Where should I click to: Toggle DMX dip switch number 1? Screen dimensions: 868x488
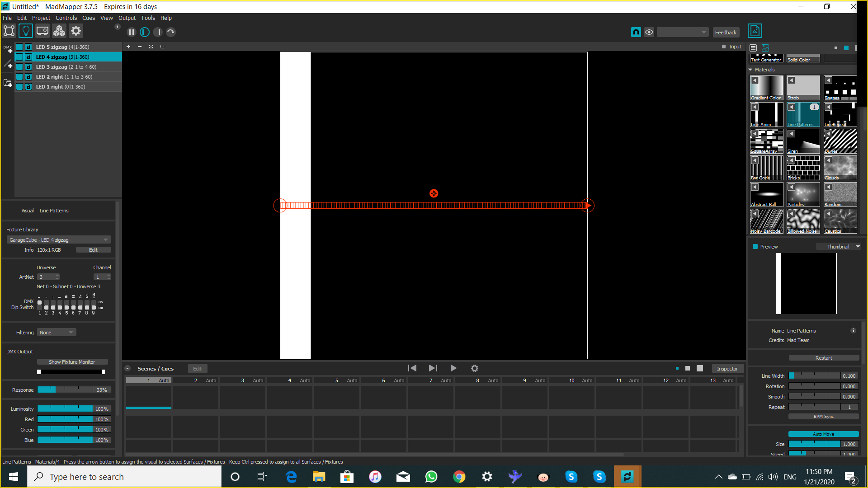click(x=39, y=305)
